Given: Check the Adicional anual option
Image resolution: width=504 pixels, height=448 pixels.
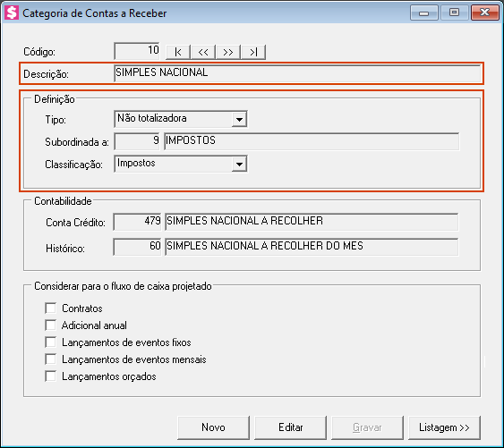Looking at the screenshot, I should 50,325.
